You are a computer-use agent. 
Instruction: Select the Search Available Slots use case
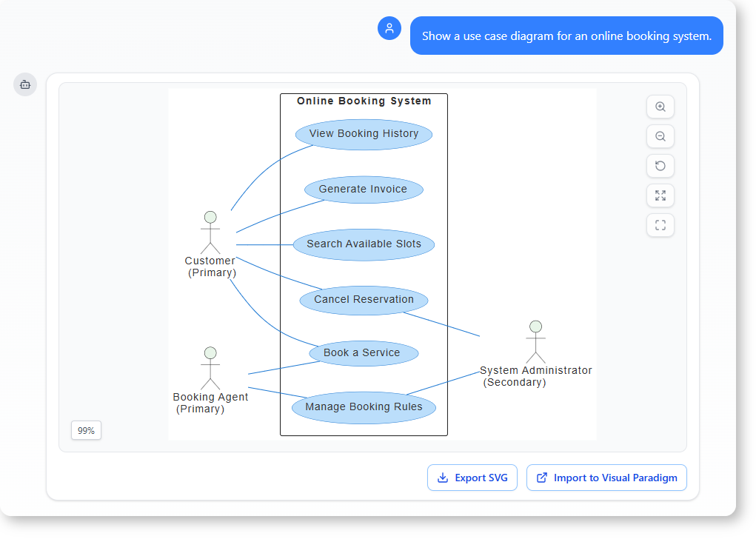point(364,244)
